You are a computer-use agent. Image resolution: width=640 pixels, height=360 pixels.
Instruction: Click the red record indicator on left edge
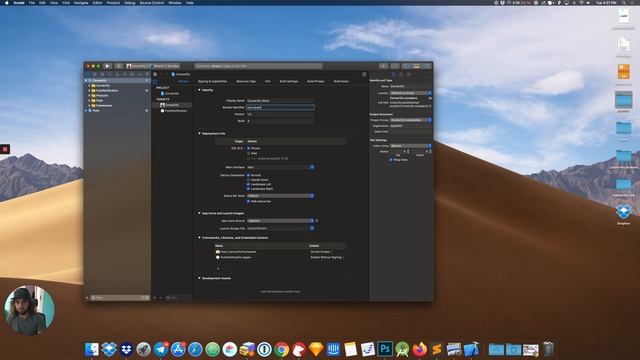(x=5, y=149)
